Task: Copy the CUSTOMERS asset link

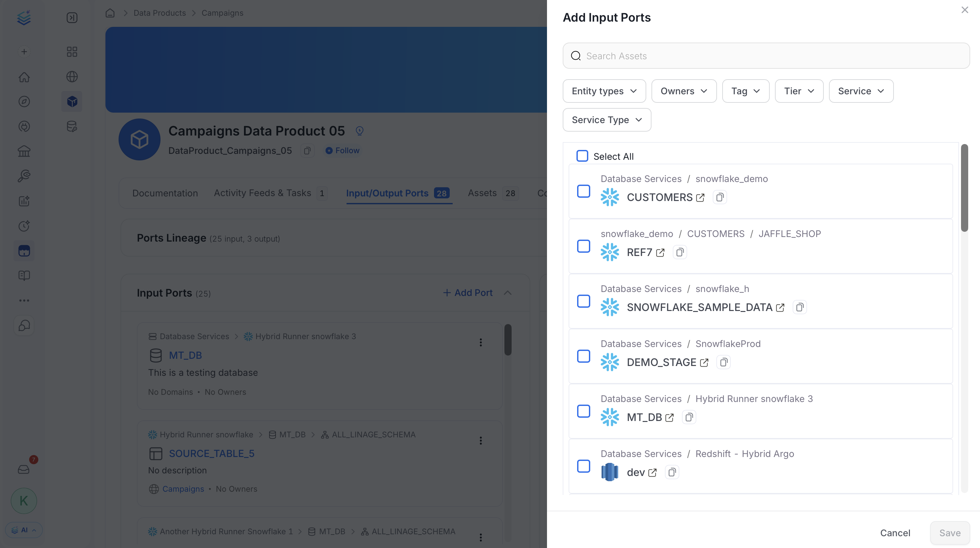Action: click(719, 197)
